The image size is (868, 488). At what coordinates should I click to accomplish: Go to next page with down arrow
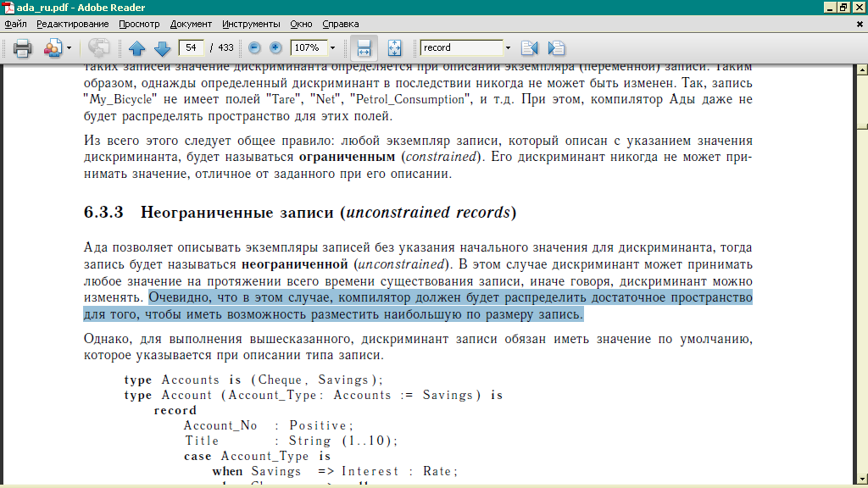(x=162, y=48)
